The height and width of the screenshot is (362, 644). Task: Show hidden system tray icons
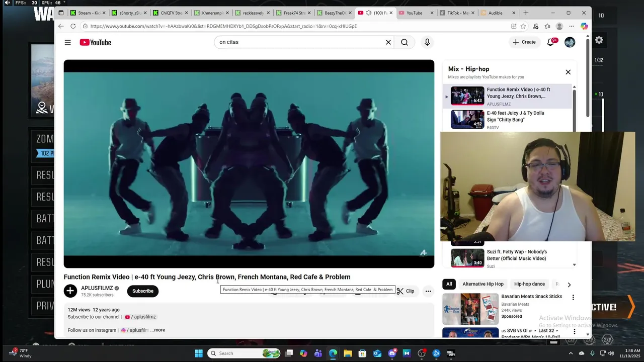571,353
